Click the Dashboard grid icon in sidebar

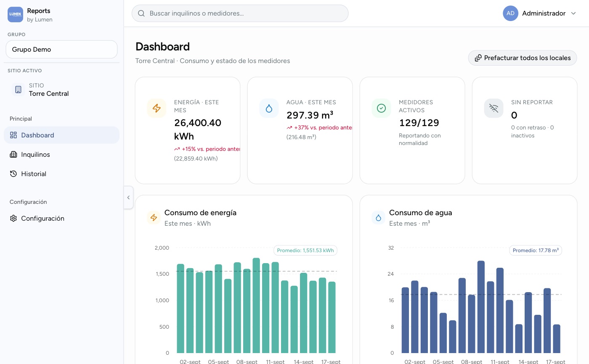13,135
